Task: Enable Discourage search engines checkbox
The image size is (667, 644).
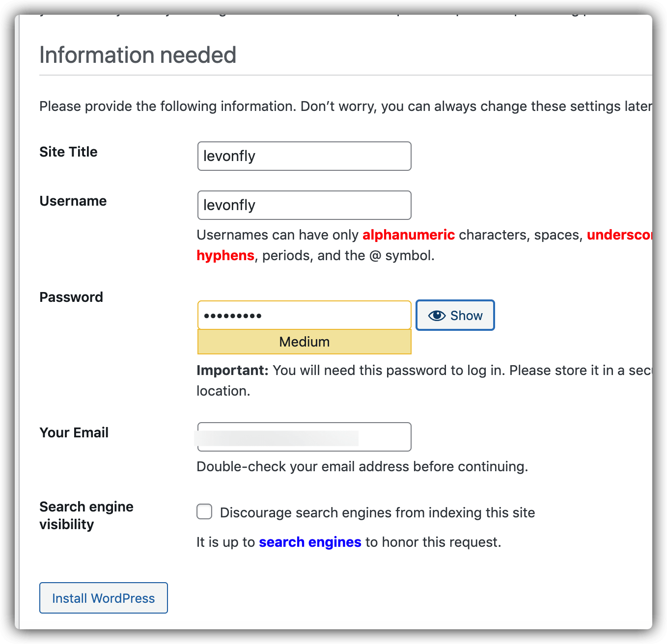Action: coord(204,511)
